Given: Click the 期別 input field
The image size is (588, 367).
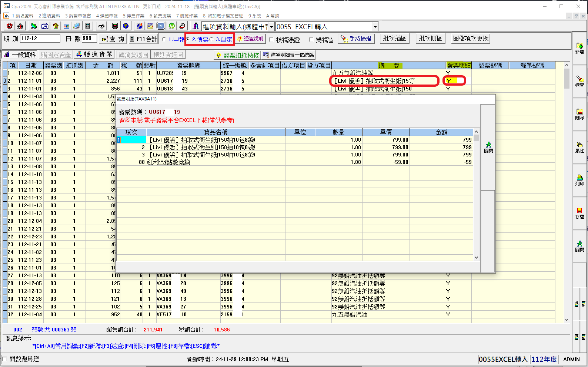Looking at the screenshot, I should 40,39.
